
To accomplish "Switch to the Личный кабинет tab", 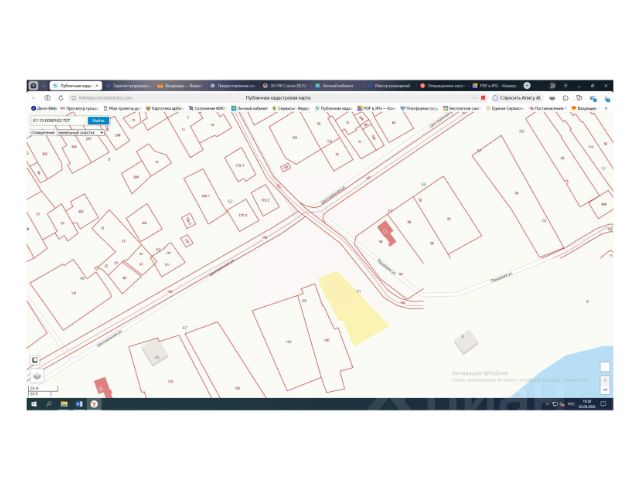I will coord(335,86).
